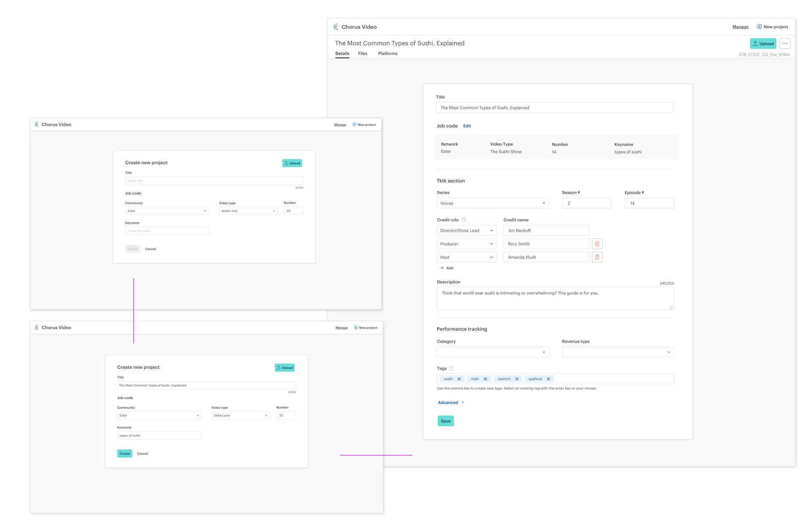Click Manage in the details window
This screenshot has height=529, width=812.
coord(740,27)
